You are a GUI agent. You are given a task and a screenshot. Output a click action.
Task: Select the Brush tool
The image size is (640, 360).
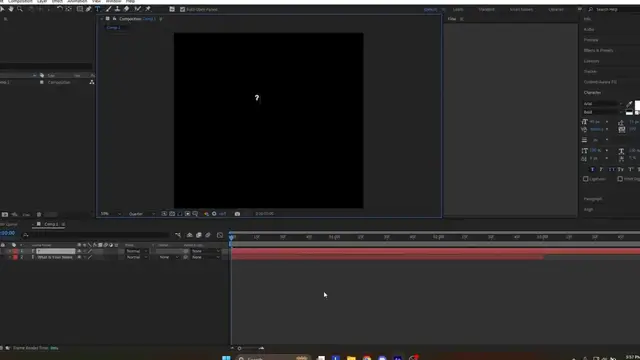(x=109, y=9)
